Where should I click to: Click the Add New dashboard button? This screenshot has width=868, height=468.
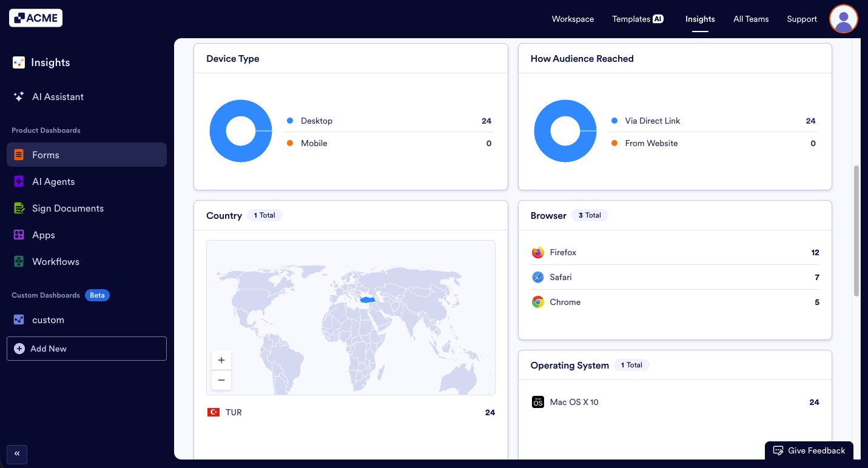point(86,349)
